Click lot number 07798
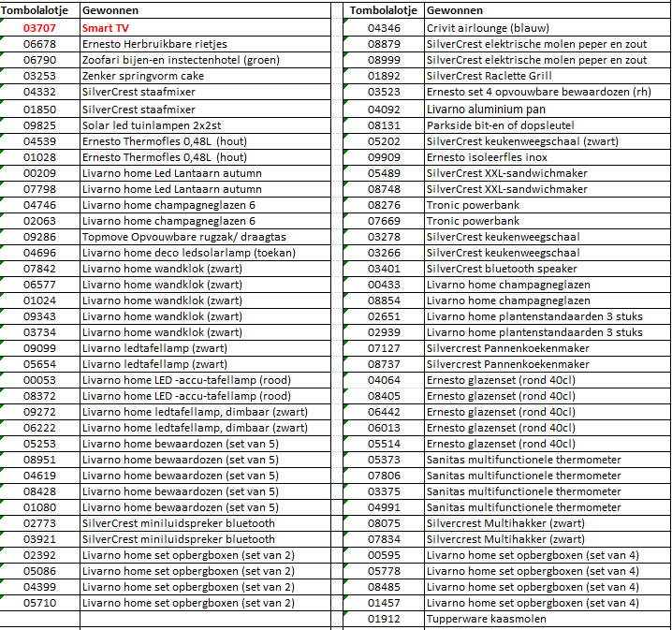Image resolution: width=672 pixels, height=630 pixels. pyautogui.click(x=39, y=189)
